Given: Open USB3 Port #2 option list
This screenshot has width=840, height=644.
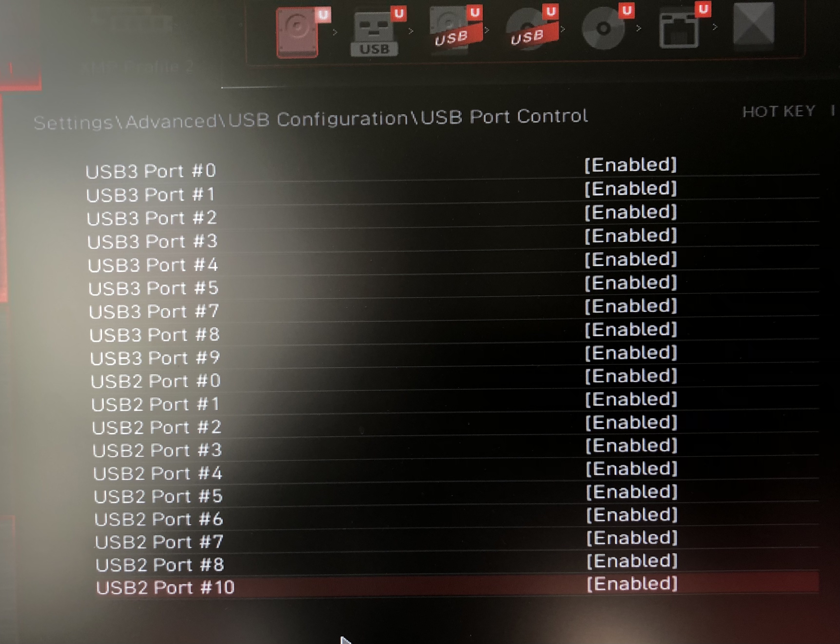Looking at the screenshot, I should click(x=630, y=212).
